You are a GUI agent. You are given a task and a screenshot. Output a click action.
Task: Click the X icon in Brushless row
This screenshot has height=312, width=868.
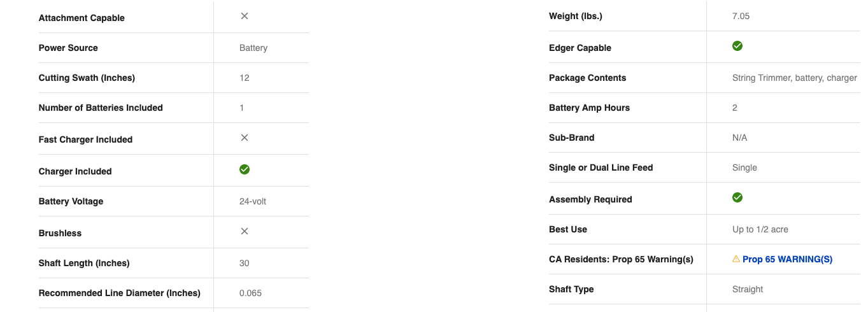click(x=245, y=231)
